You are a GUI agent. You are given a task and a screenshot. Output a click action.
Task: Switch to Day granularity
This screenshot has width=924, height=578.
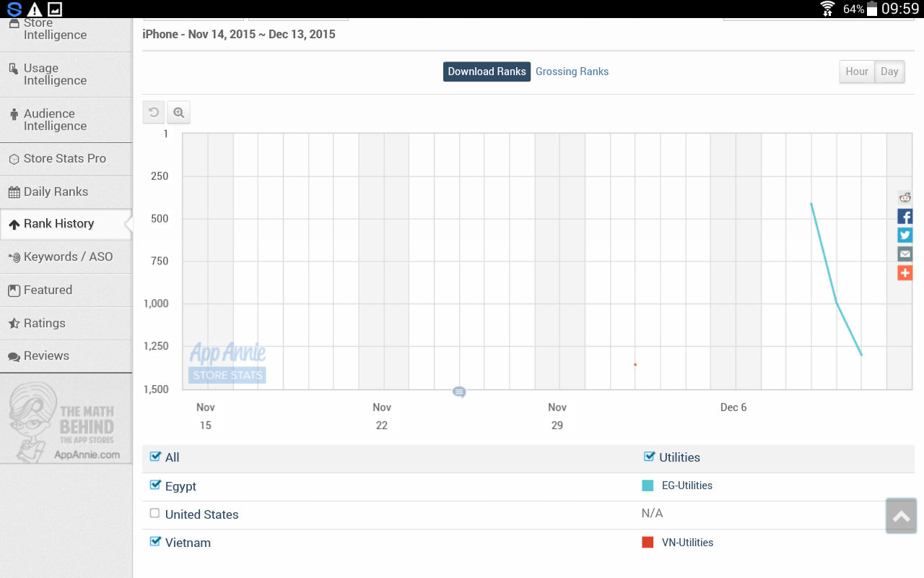(x=889, y=72)
